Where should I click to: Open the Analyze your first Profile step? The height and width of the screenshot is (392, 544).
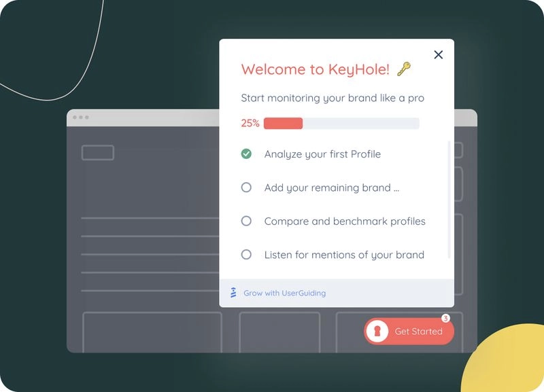click(322, 154)
